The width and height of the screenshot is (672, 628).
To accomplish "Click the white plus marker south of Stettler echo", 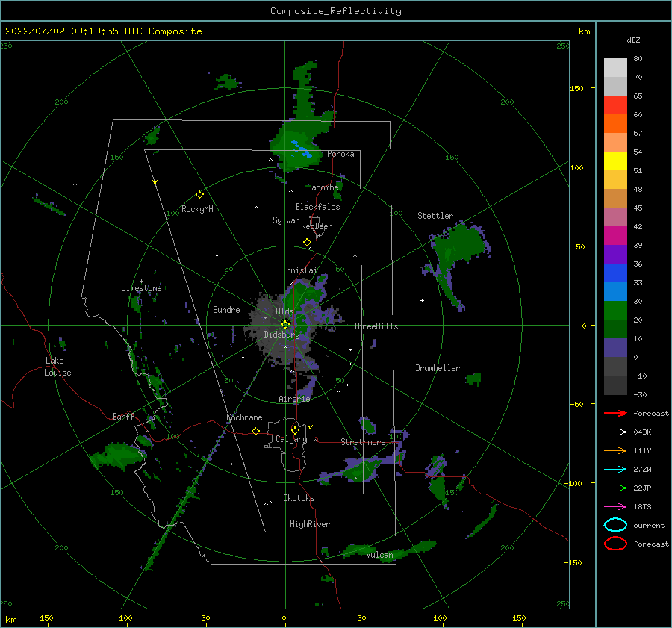I will 422,300.
